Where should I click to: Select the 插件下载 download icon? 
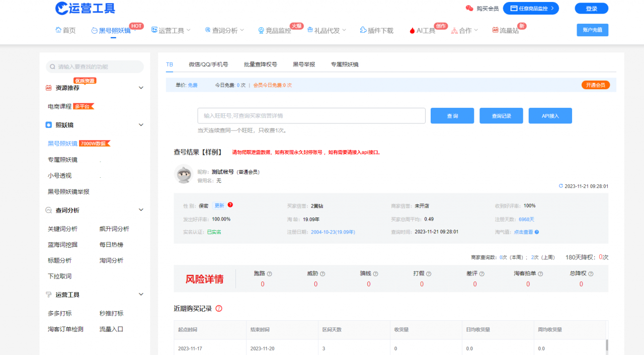(x=362, y=30)
